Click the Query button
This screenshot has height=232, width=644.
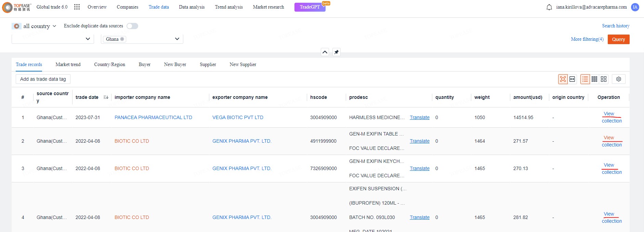618,39
